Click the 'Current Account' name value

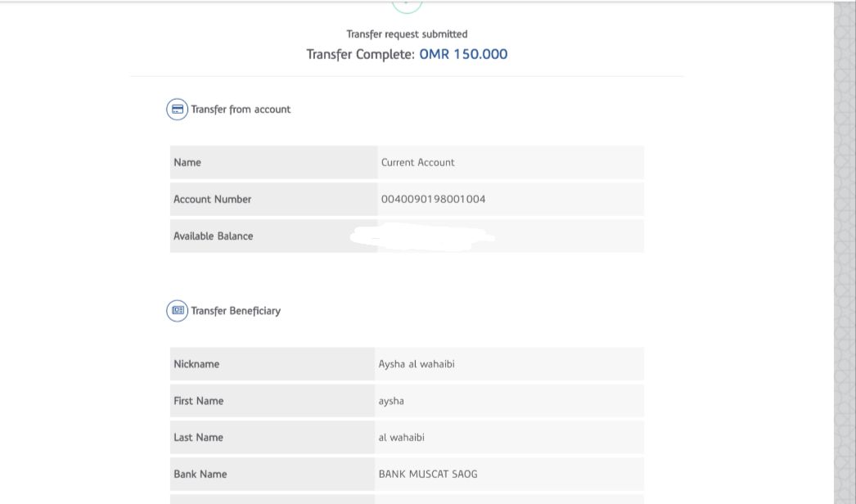click(x=417, y=163)
